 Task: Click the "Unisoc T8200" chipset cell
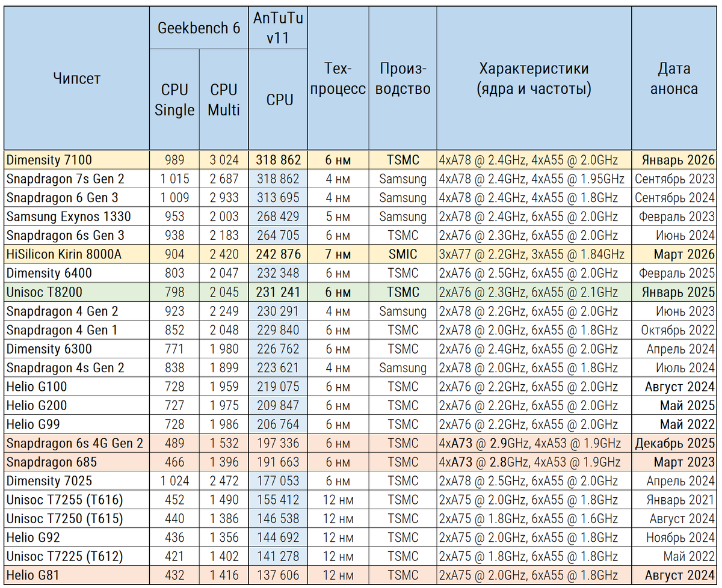[x=76, y=292]
